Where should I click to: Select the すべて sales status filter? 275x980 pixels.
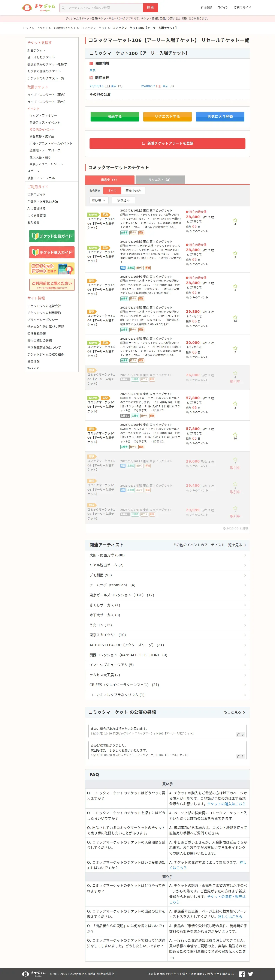click(112, 191)
